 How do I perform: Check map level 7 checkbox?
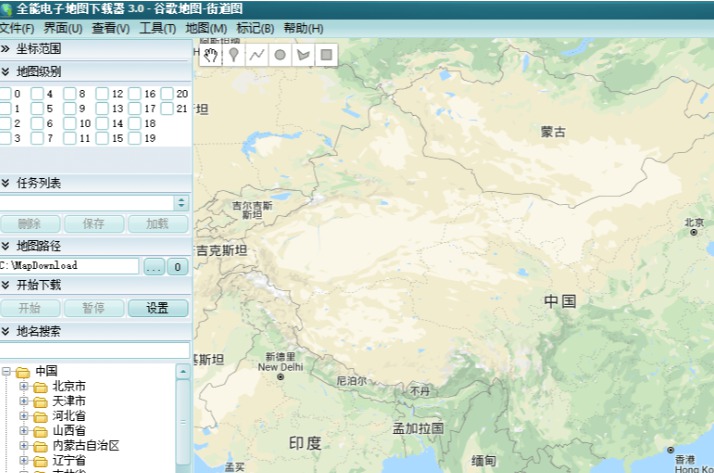point(37,138)
